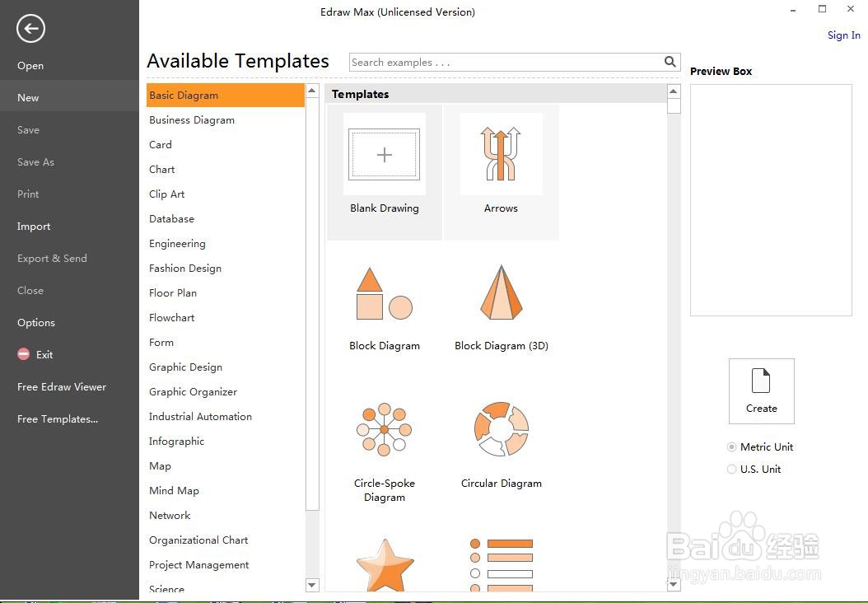Click Close in the sidebar menu
The image size is (868, 603).
(x=30, y=290)
